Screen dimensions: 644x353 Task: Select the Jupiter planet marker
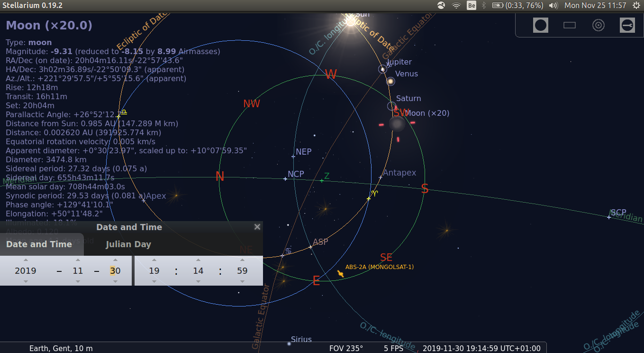382,69
